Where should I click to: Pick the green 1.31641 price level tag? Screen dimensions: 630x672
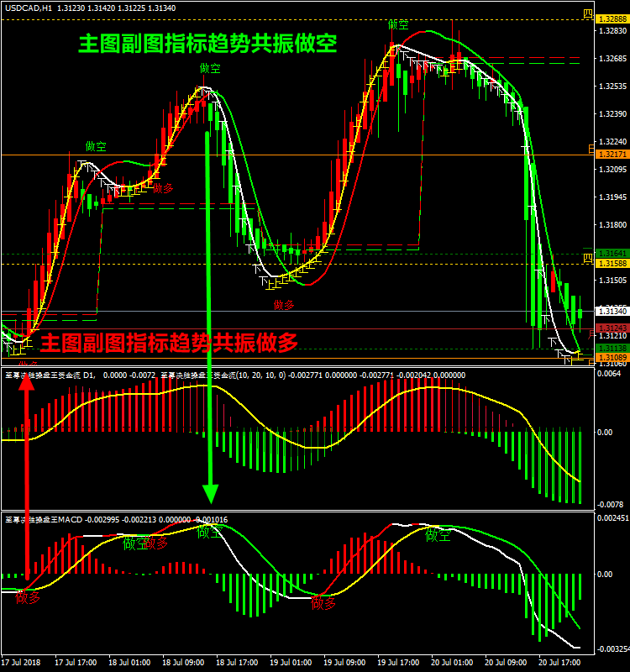(x=611, y=253)
